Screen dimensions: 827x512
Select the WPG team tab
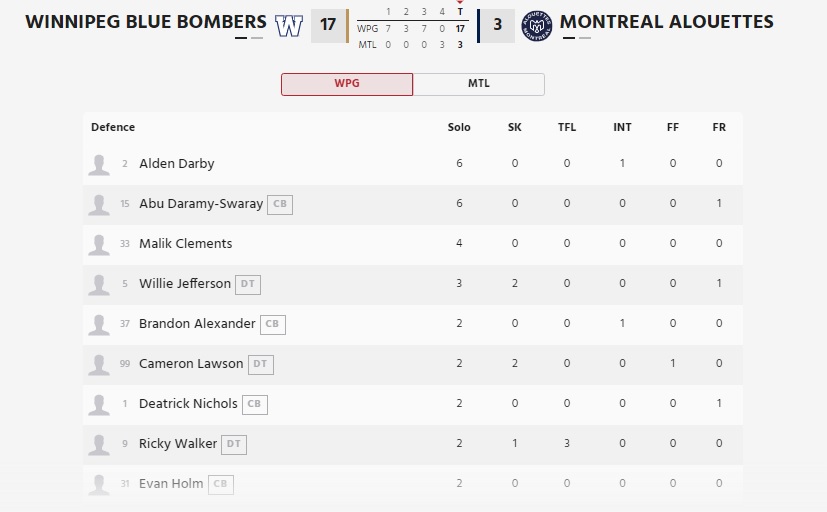click(346, 84)
